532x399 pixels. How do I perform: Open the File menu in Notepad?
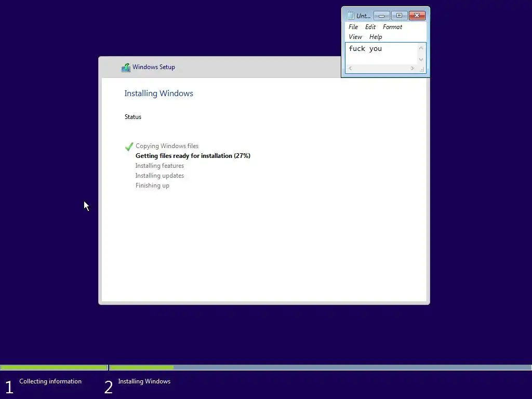353,27
